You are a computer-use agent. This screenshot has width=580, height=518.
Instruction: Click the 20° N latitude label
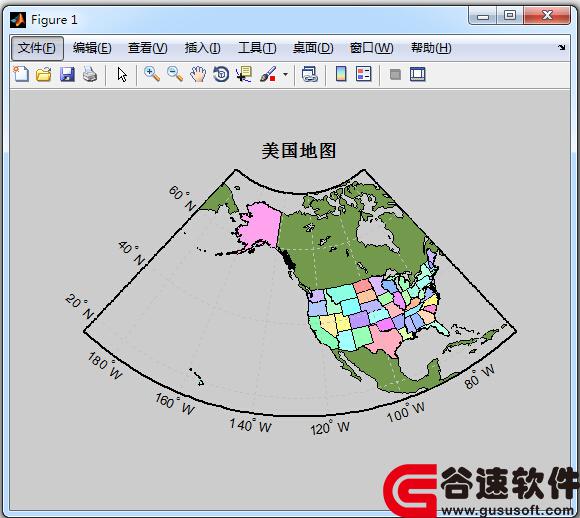pos(80,306)
